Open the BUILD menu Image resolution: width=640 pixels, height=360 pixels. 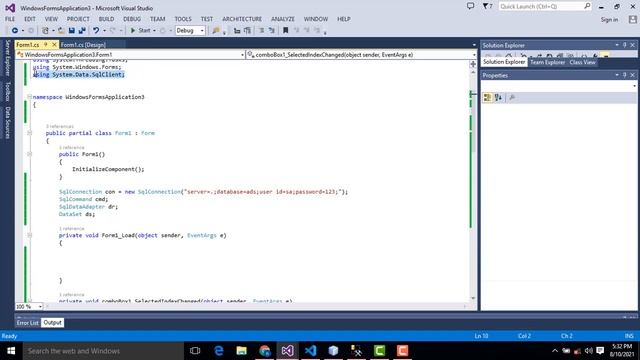point(106,19)
